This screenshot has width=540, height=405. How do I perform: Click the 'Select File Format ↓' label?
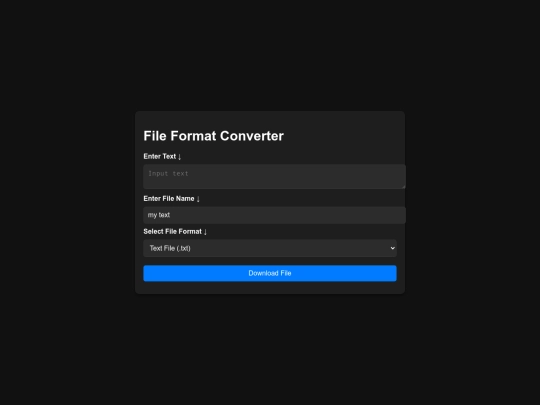[x=175, y=231]
